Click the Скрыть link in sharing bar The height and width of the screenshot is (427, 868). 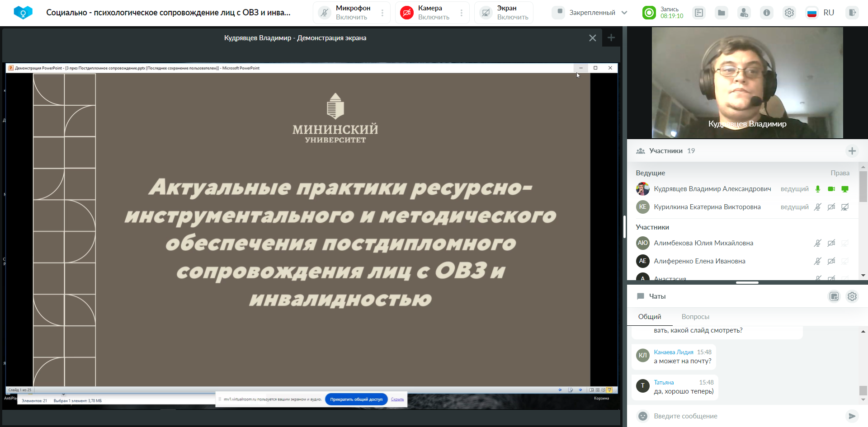pos(397,399)
